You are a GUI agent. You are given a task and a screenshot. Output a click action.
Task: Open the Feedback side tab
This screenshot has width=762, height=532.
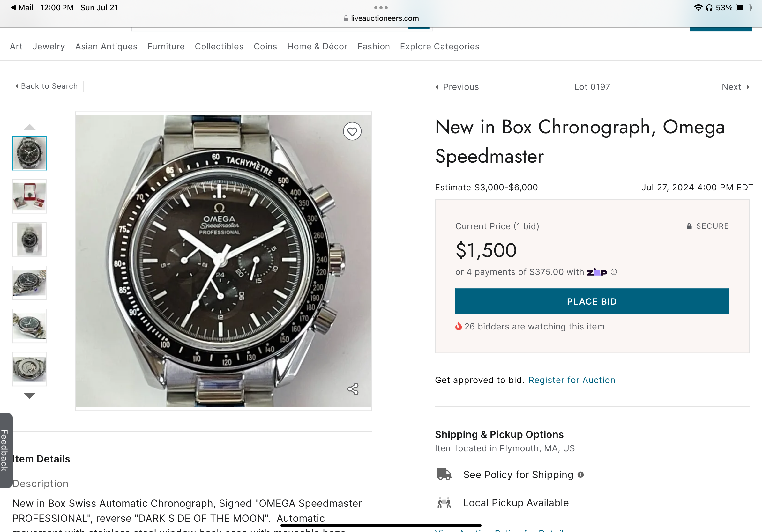pyautogui.click(x=5, y=450)
